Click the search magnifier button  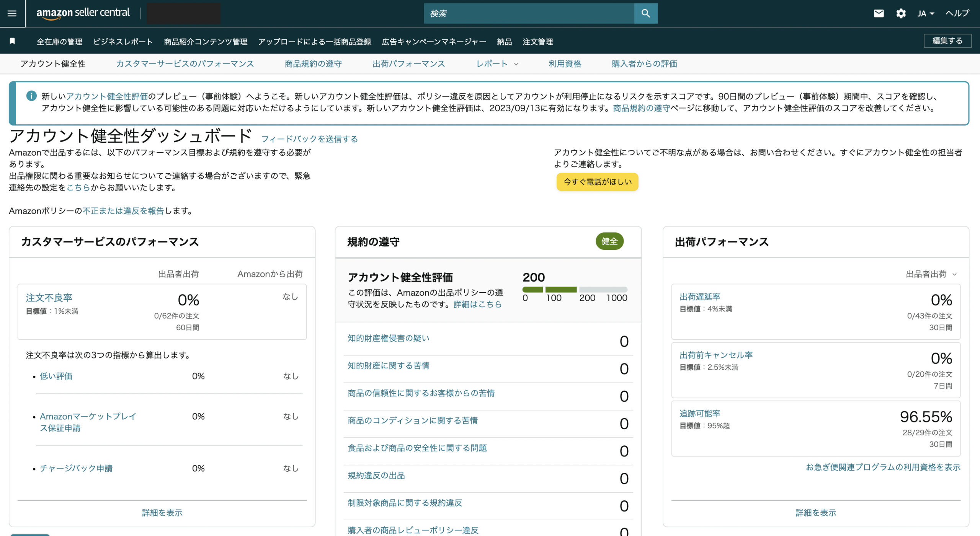tap(646, 13)
